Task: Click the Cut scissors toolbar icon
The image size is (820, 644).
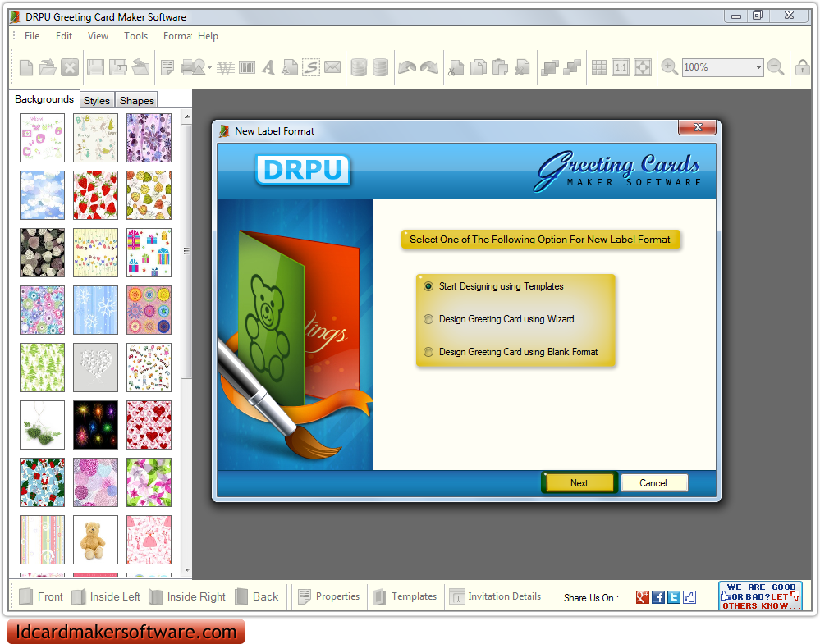Action: [456, 67]
